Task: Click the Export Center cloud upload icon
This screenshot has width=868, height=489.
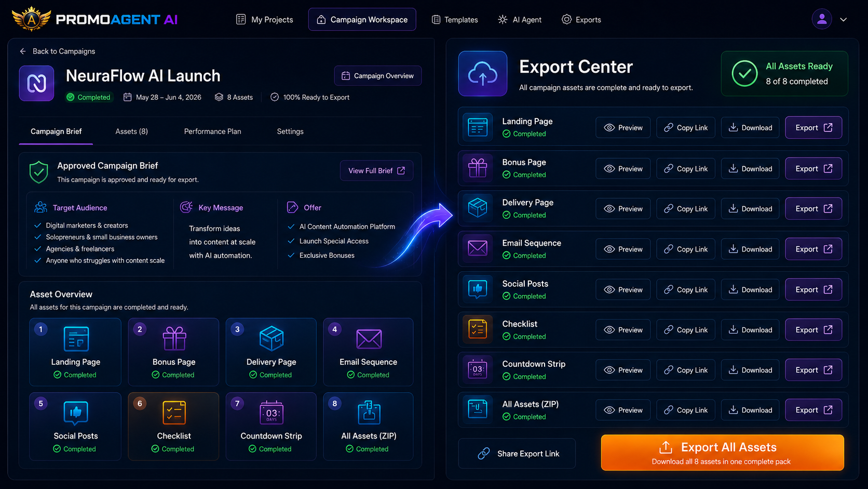Action: pyautogui.click(x=483, y=73)
